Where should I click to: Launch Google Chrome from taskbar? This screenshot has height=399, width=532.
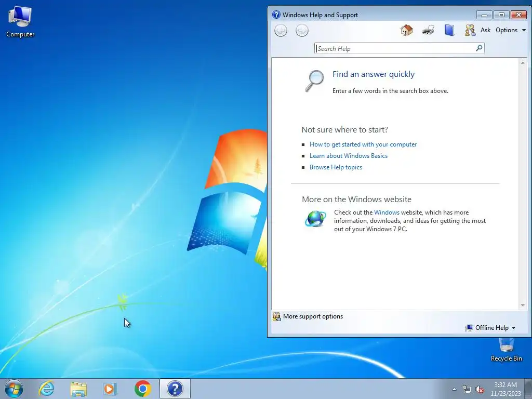[x=142, y=389]
